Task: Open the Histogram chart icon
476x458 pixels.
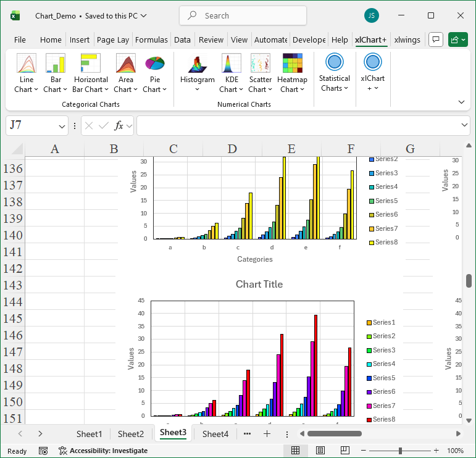Action: 197,64
